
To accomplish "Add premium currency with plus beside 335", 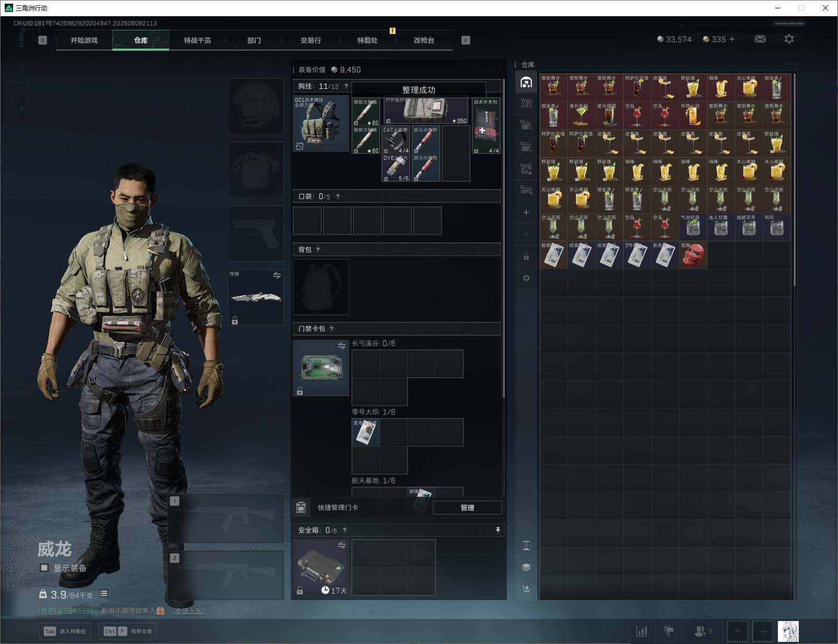I will click(x=731, y=39).
